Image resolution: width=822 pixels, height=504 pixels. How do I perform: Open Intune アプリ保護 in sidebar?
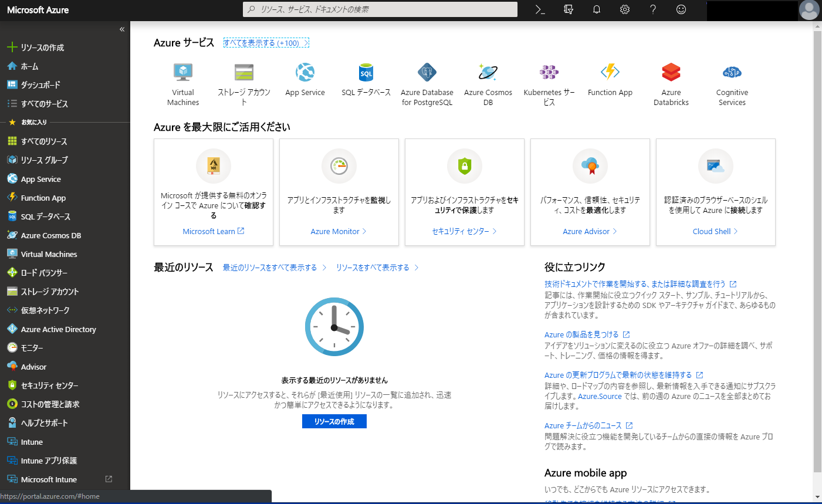coord(65,461)
